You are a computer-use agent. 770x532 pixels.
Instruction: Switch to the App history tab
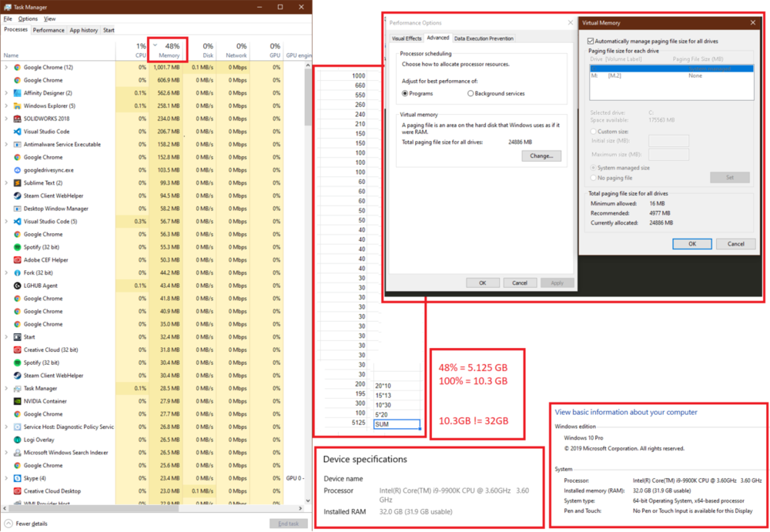coord(83,30)
